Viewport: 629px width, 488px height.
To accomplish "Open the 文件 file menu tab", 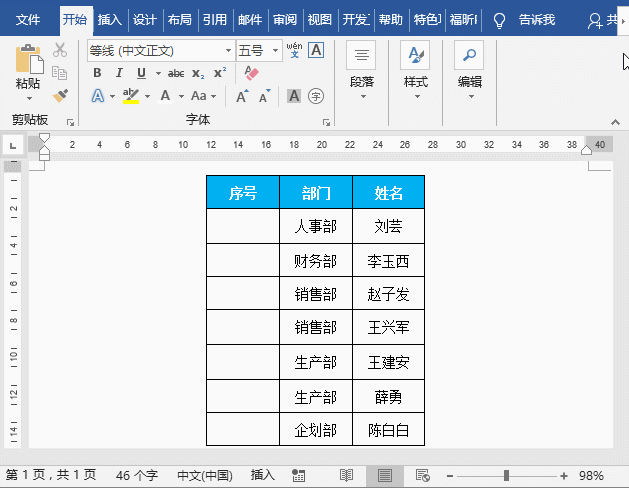I will tap(28, 19).
